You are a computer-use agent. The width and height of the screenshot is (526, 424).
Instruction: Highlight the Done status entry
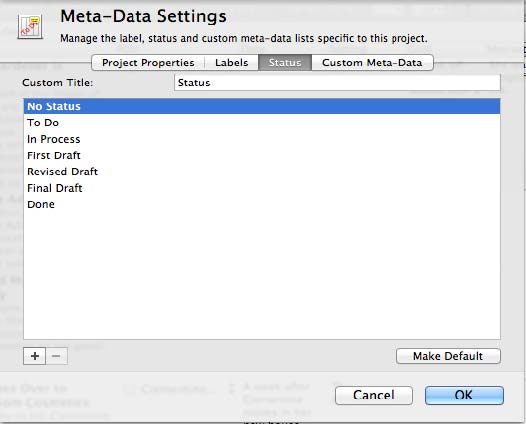point(262,204)
